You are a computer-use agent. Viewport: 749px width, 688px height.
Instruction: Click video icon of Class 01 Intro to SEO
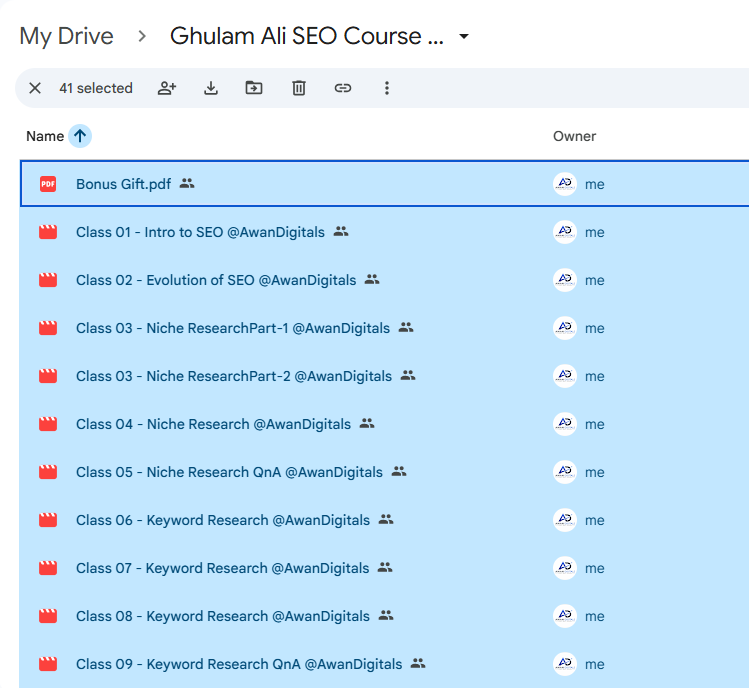coord(48,232)
